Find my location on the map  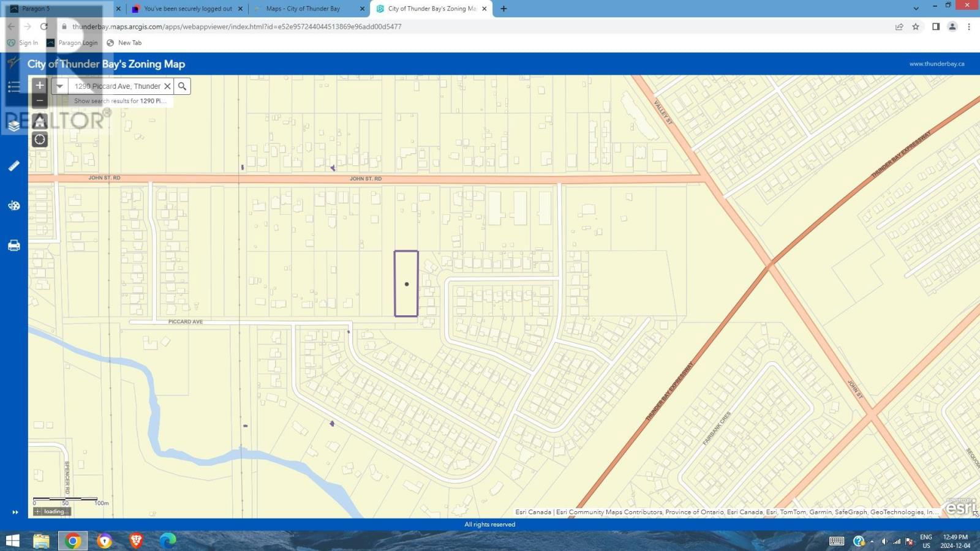pyautogui.click(x=40, y=140)
